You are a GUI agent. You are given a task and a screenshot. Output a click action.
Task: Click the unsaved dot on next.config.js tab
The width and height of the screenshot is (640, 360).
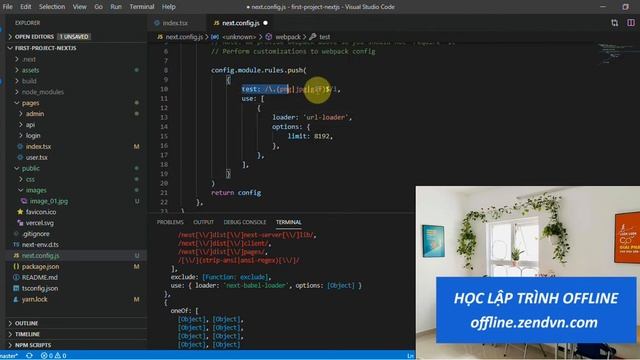[266, 23]
